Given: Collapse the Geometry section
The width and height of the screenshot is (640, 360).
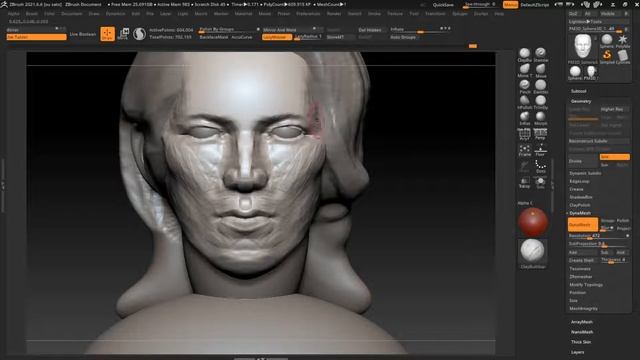Looking at the screenshot, I should [581, 101].
